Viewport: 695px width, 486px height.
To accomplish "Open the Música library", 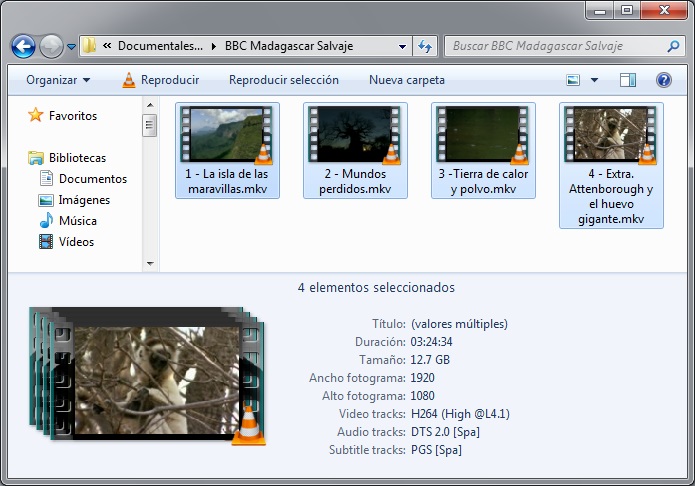I will [x=78, y=221].
